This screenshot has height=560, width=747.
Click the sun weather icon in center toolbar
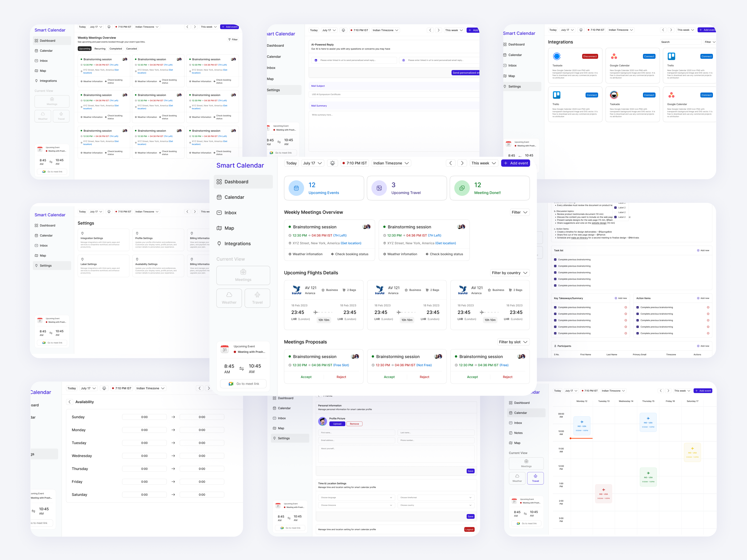(x=332, y=163)
